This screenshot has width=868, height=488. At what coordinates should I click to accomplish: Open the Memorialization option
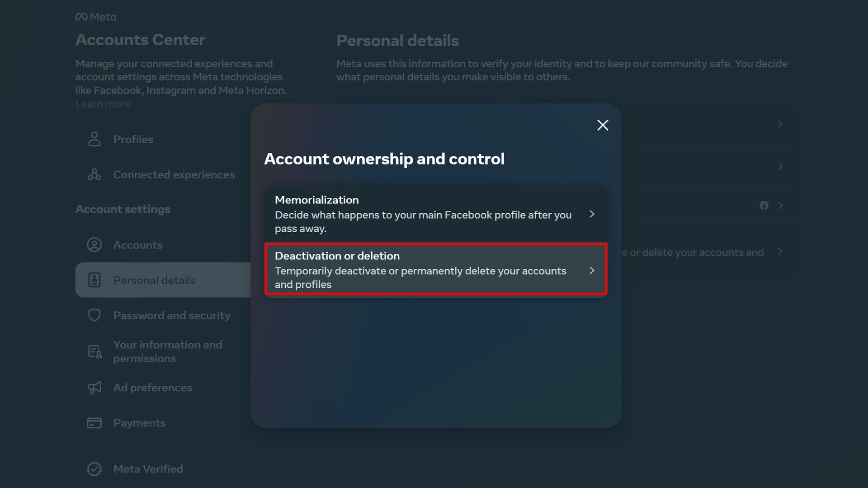(420, 214)
